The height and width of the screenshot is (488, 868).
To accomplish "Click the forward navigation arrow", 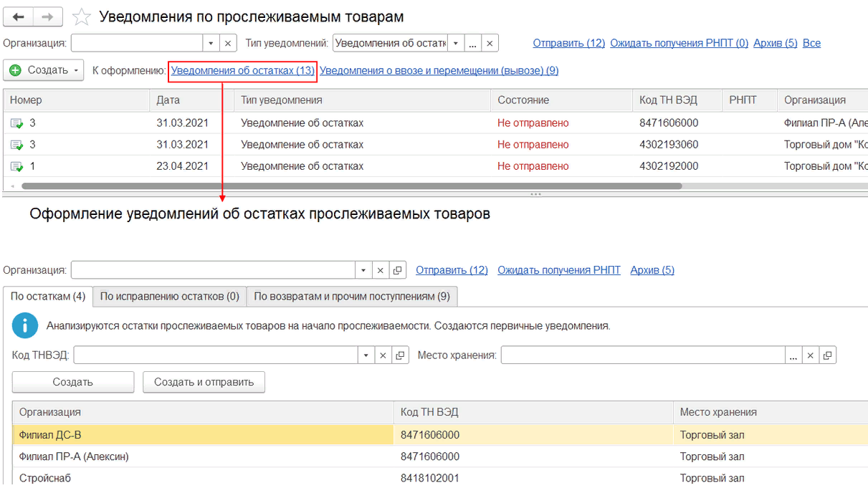I will pyautogui.click(x=48, y=17).
